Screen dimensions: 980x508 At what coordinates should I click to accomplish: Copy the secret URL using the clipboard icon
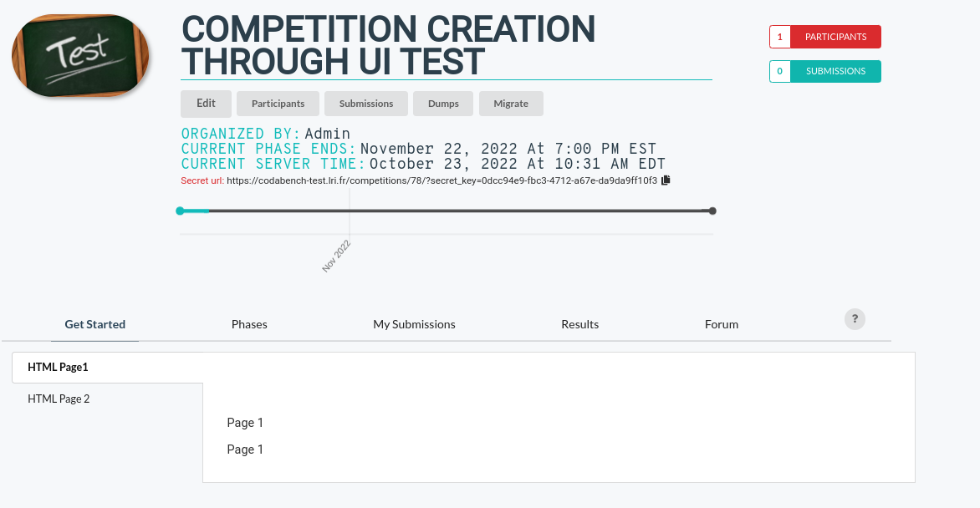(x=666, y=180)
